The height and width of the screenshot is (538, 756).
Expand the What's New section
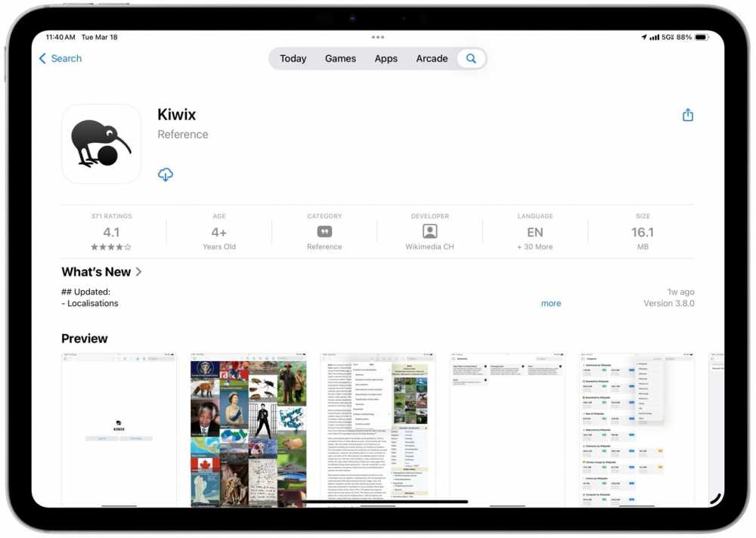102,272
